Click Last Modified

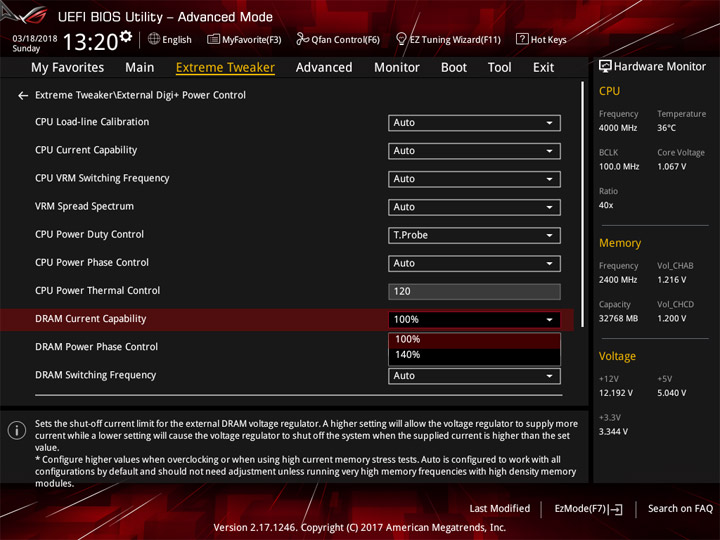click(x=500, y=509)
